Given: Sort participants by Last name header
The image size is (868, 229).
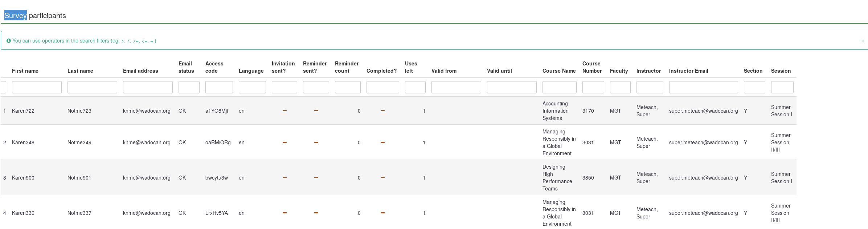Looking at the screenshot, I should (80, 71).
